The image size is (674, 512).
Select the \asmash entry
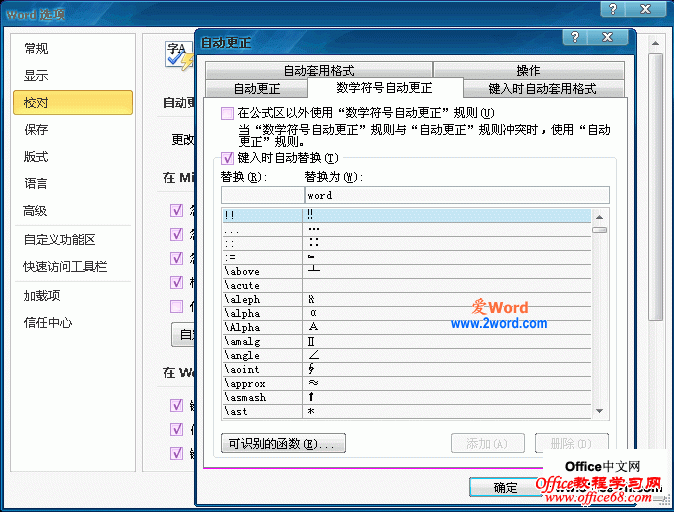pos(407,397)
